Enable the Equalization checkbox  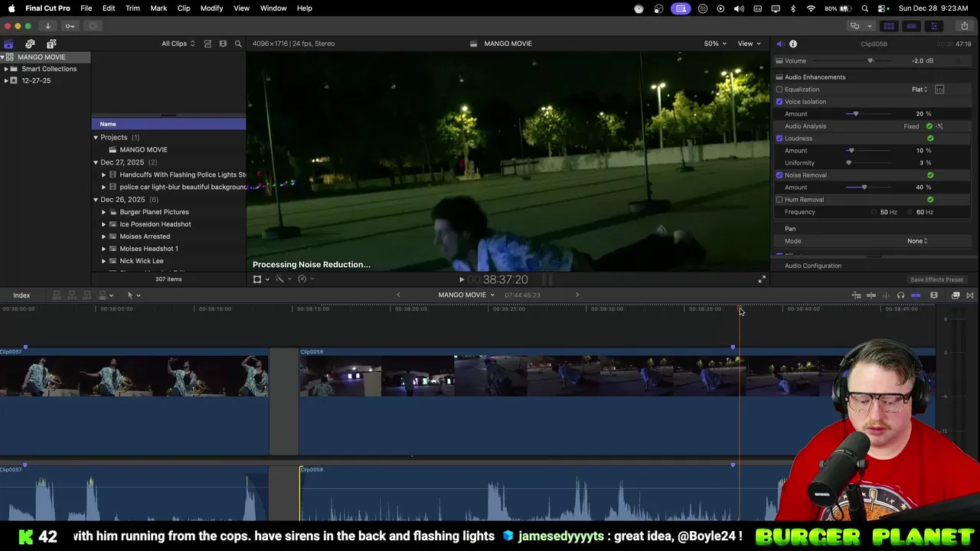tap(779, 90)
